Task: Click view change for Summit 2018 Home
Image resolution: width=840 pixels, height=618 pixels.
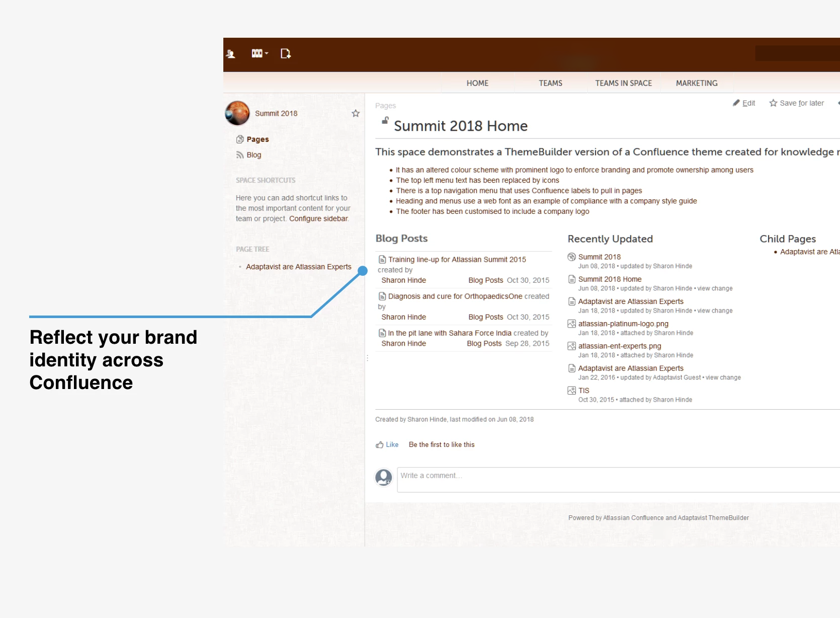Action: coord(715,289)
